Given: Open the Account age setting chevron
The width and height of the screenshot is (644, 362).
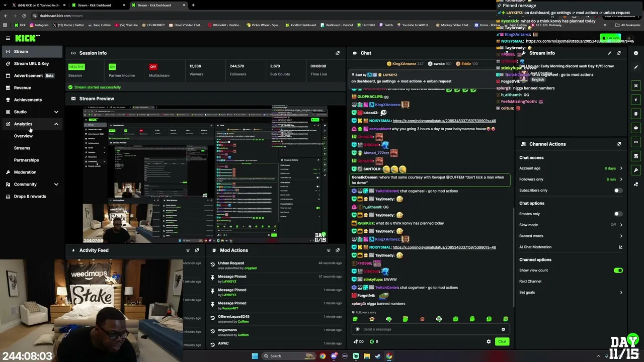Looking at the screenshot, I should pos(621,168).
